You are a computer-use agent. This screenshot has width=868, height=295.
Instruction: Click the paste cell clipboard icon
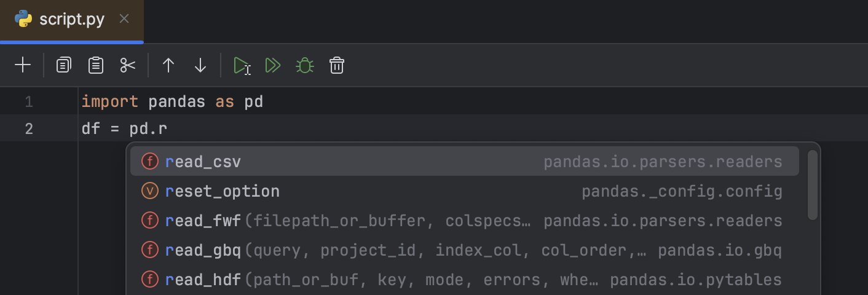(96, 65)
